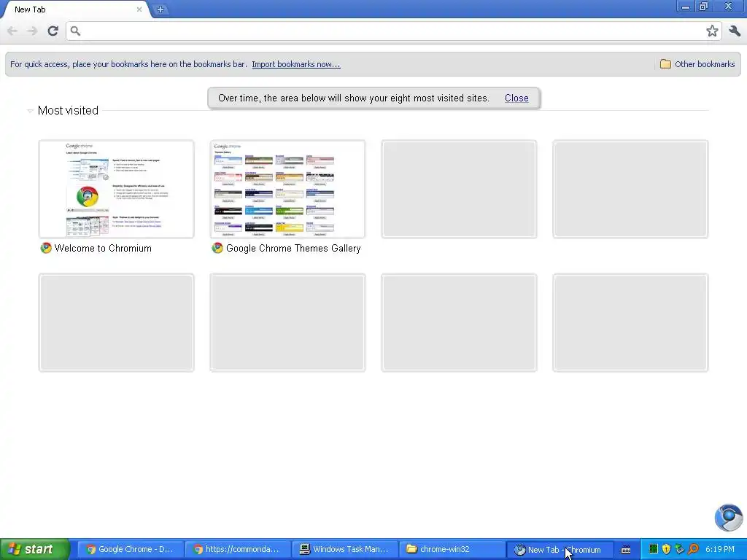Click the search magnifier in address bar
This screenshot has width=747, height=560.
pos(75,31)
